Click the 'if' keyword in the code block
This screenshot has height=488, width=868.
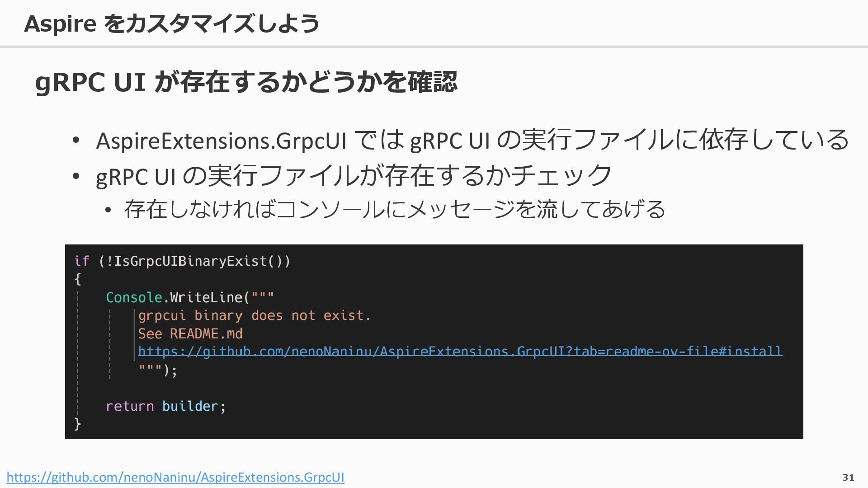coord(81,261)
